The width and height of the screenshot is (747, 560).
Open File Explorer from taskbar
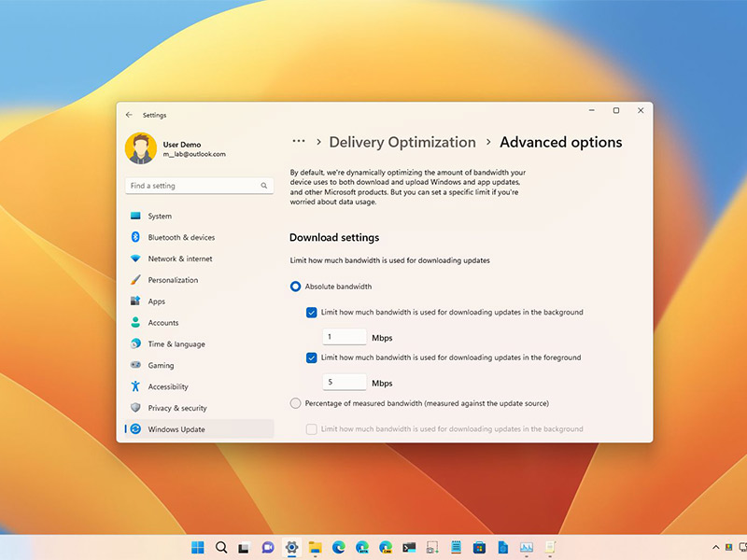pyautogui.click(x=315, y=548)
